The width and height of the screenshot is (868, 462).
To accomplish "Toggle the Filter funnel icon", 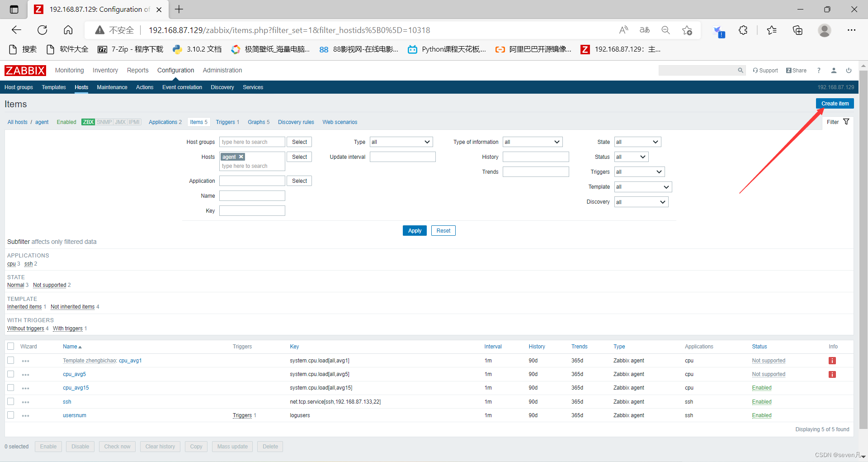I will point(846,122).
